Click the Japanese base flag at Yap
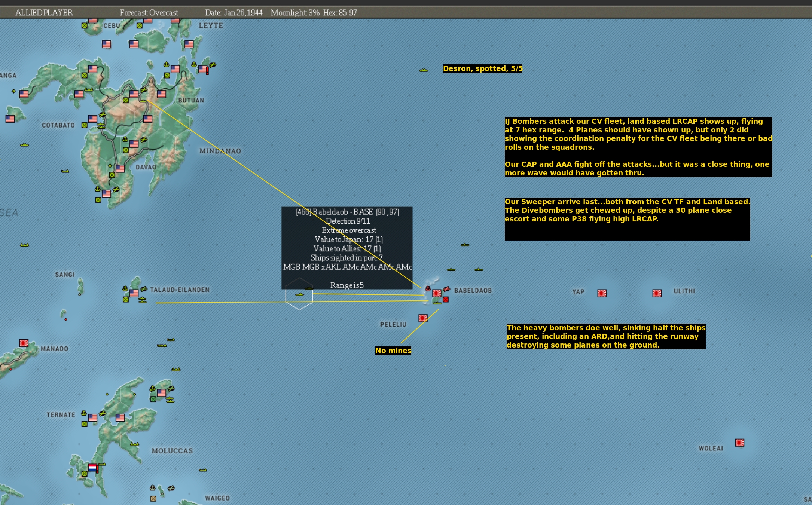 pyautogui.click(x=602, y=293)
